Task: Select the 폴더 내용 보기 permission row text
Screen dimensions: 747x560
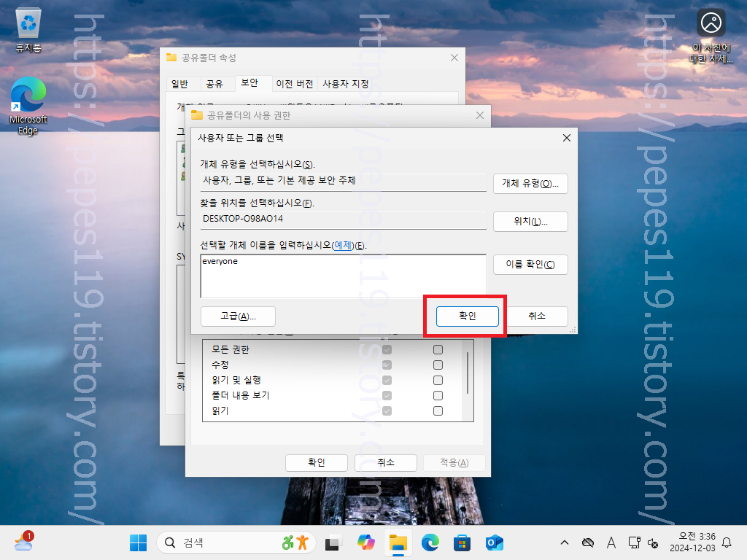Action: point(241,395)
